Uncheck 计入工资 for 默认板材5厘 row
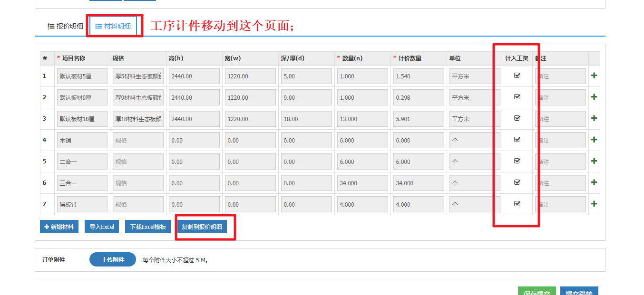 tap(517, 76)
